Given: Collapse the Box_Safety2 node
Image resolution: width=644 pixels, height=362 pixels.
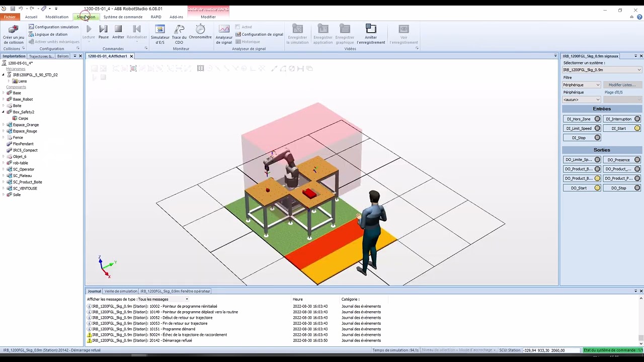Looking at the screenshot, I should pyautogui.click(x=4, y=112).
